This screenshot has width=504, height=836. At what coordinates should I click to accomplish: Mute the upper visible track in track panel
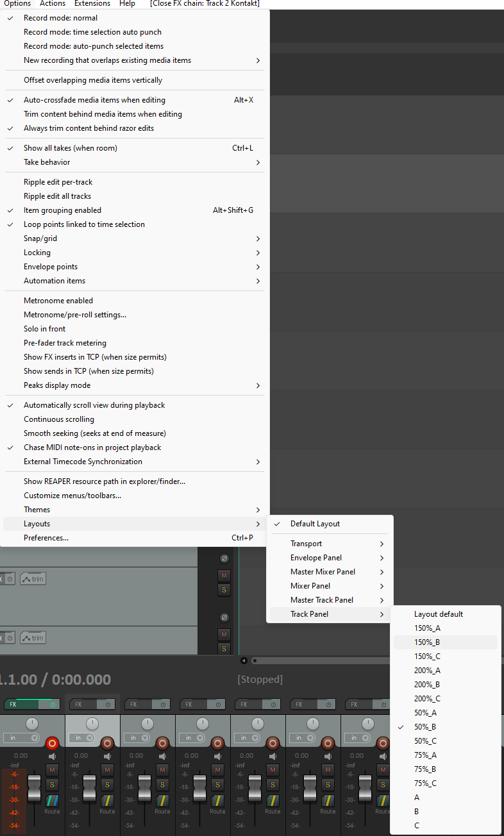[224, 575]
